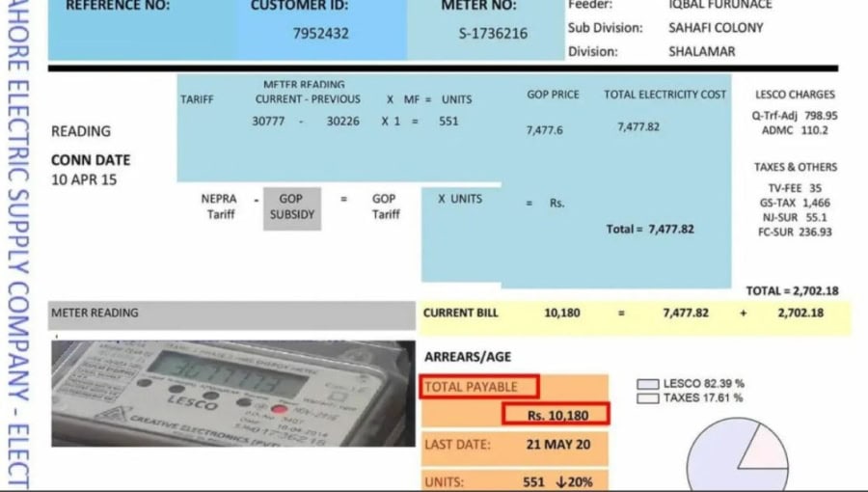Click previous meter reading 30226
The height and width of the screenshot is (492, 868).
pos(342,122)
